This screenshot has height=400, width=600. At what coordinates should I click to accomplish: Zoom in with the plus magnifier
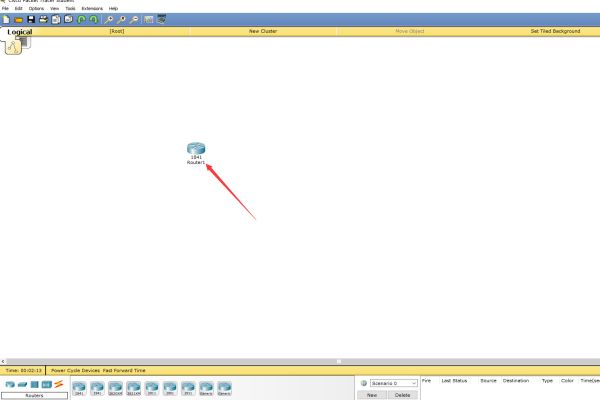click(x=109, y=20)
